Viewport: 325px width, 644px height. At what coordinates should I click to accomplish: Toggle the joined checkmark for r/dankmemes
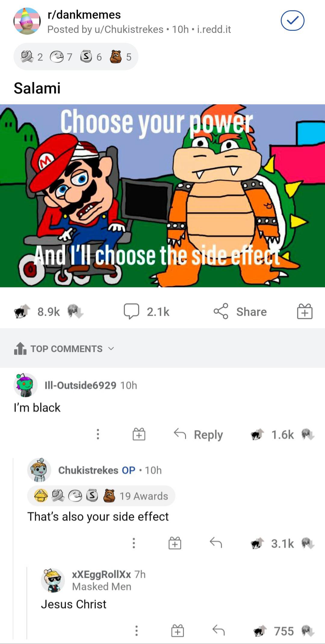[292, 20]
